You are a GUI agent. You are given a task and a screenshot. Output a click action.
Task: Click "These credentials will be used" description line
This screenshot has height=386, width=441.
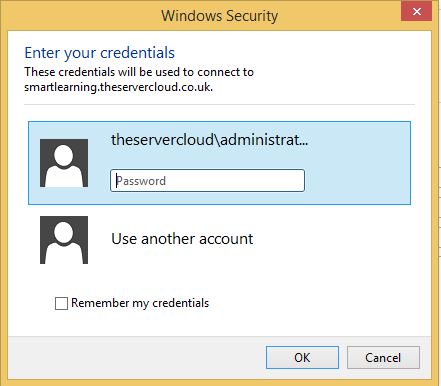[x=139, y=72]
